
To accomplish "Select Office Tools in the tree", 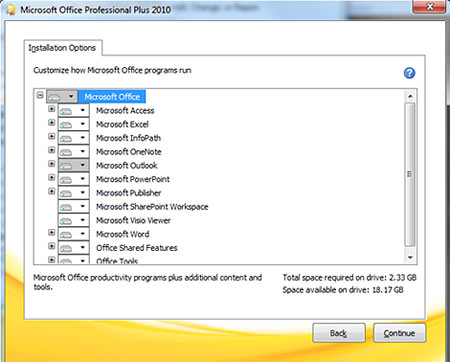I will (117, 261).
